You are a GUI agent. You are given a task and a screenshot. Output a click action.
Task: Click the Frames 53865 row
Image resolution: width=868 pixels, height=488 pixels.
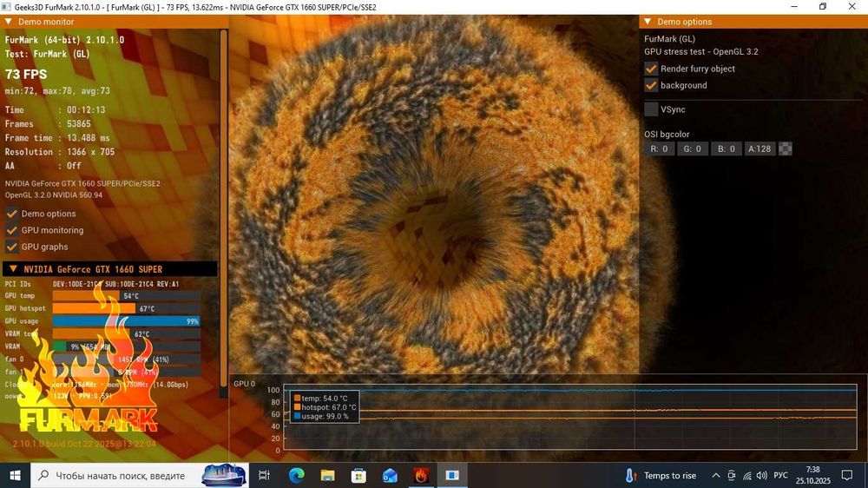pos(48,123)
